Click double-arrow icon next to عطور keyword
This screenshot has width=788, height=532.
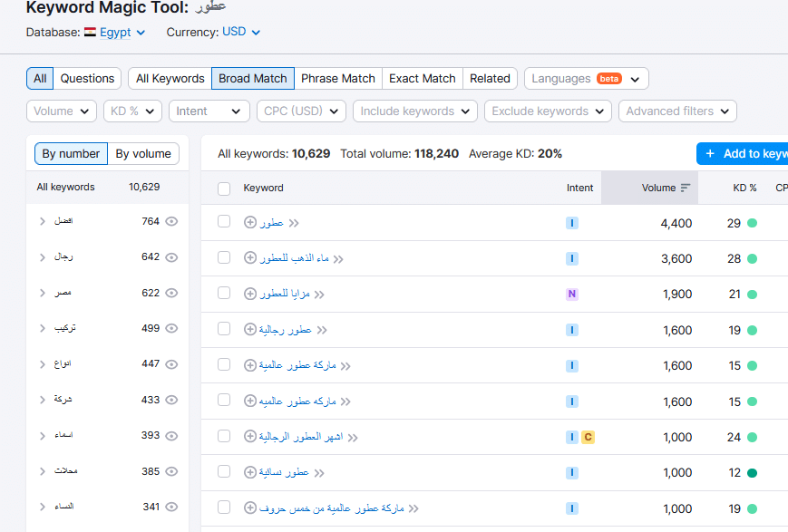294,223
